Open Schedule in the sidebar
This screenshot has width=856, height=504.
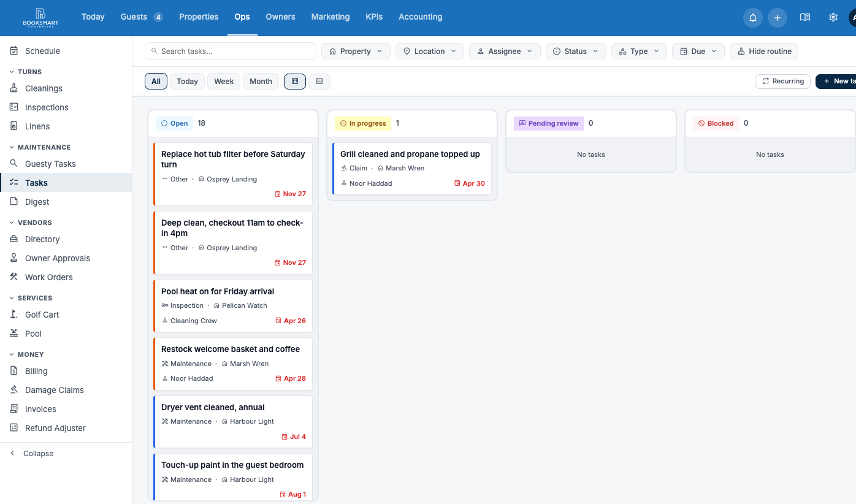(66, 51)
